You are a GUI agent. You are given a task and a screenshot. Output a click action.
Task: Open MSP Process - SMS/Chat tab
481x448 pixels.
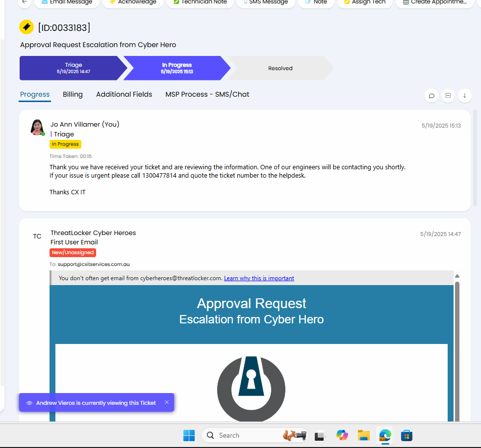click(207, 94)
